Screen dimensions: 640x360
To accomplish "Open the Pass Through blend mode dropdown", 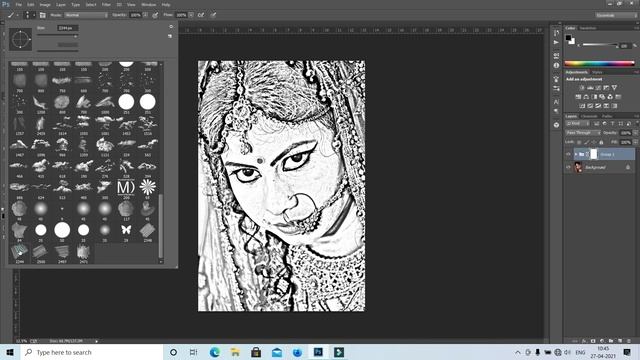I will coord(583,133).
